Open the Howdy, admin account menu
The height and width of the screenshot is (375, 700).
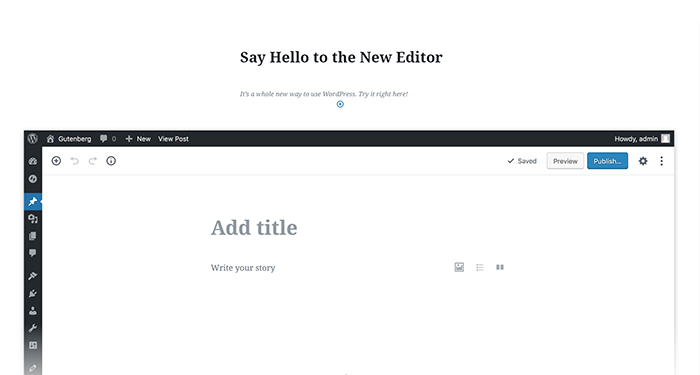tap(642, 139)
